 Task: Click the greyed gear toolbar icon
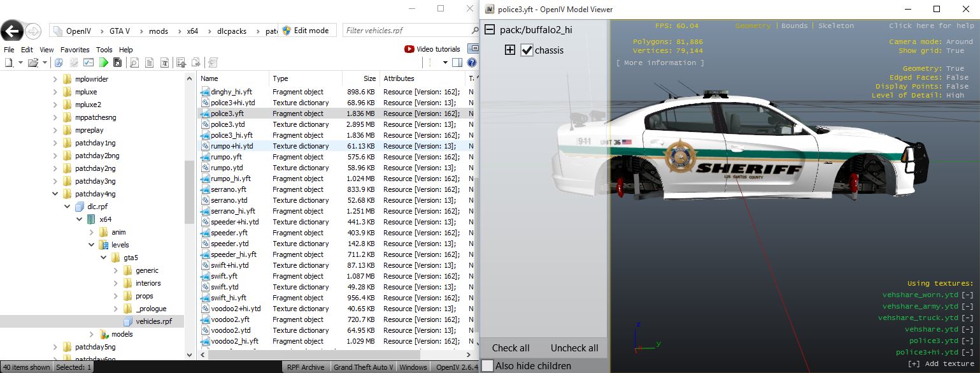click(x=74, y=62)
